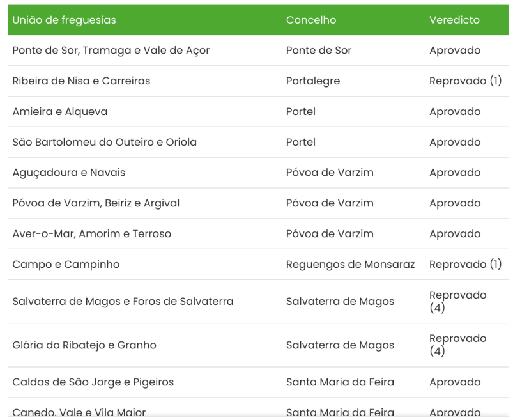Screen dimensions: 513x420
Task: Click Aprovado verdict for Amieira e Alqueva
Action: click(455, 112)
